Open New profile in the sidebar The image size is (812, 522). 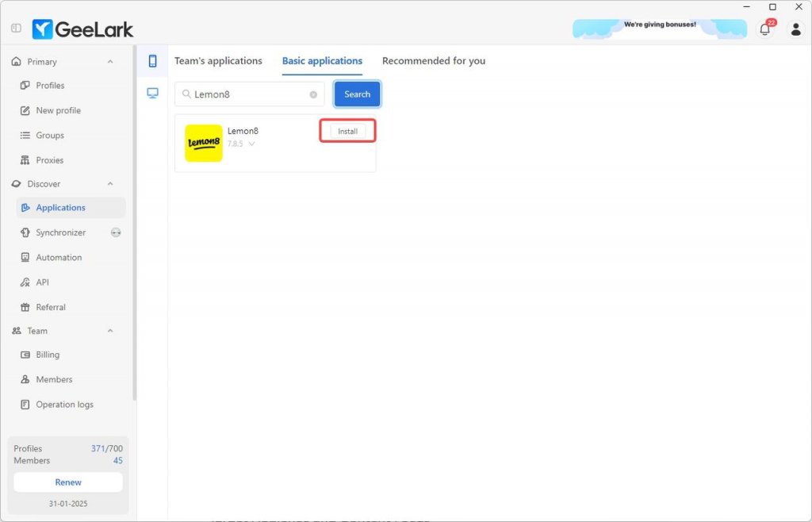pyautogui.click(x=71, y=110)
